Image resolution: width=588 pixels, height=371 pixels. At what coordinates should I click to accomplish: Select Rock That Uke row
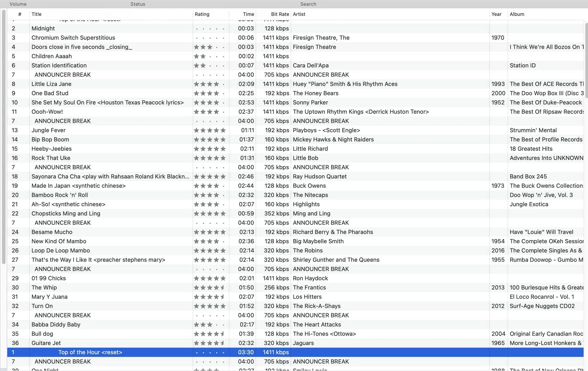[295, 158]
